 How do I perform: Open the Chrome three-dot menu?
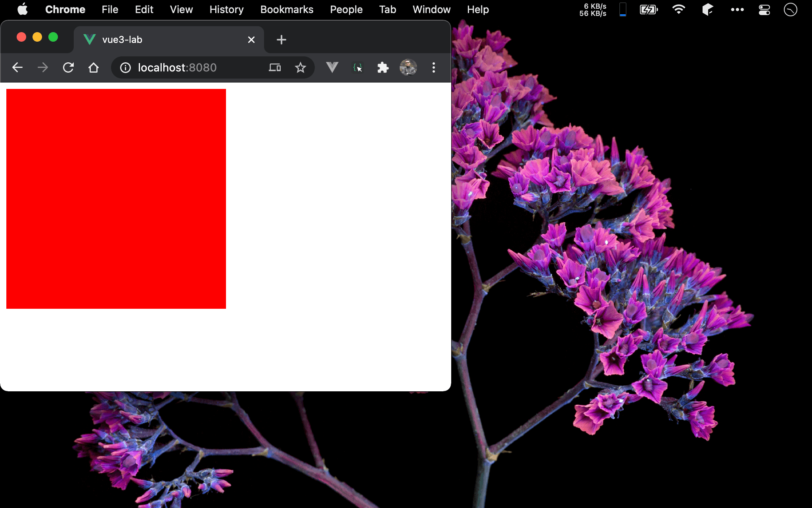pos(434,67)
